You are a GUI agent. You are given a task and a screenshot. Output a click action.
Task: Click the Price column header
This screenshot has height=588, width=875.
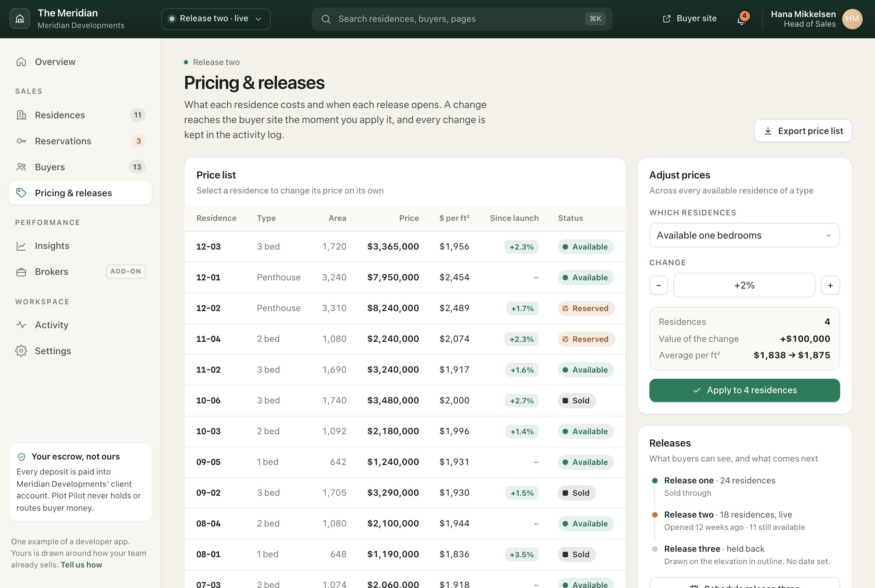[x=409, y=218]
